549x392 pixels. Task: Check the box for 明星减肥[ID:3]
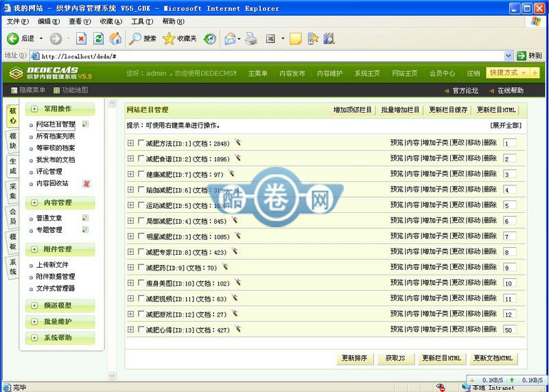coord(141,236)
